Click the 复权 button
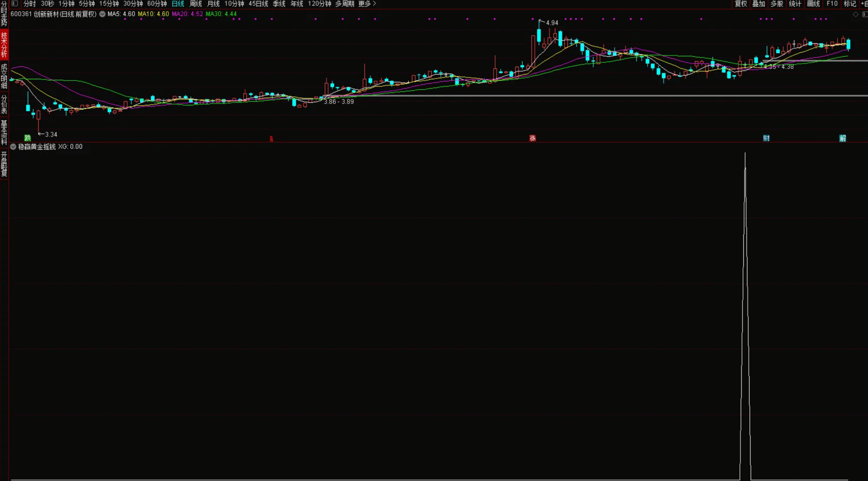Viewport: 868px width, 481px height. pos(741,4)
